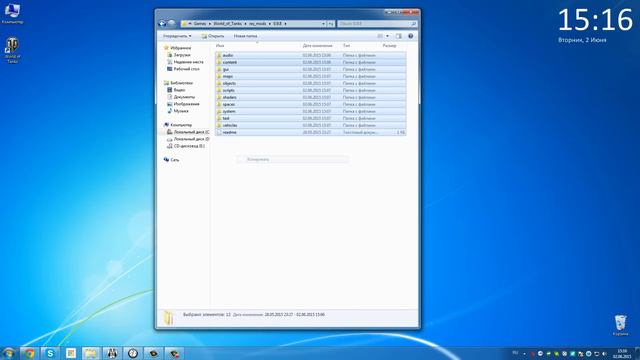The image size is (640, 360).
Task: Click the system tray volume icon
Action: pos(604,353)
